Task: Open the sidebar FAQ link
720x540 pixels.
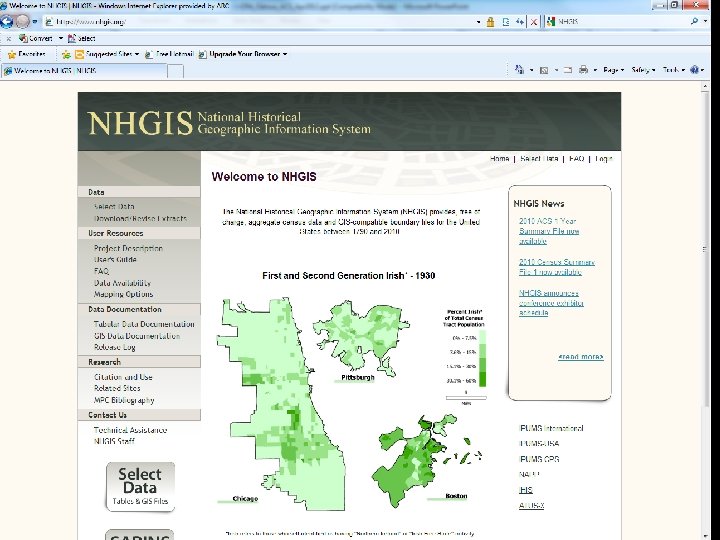Action: click(x=101, y=271)
